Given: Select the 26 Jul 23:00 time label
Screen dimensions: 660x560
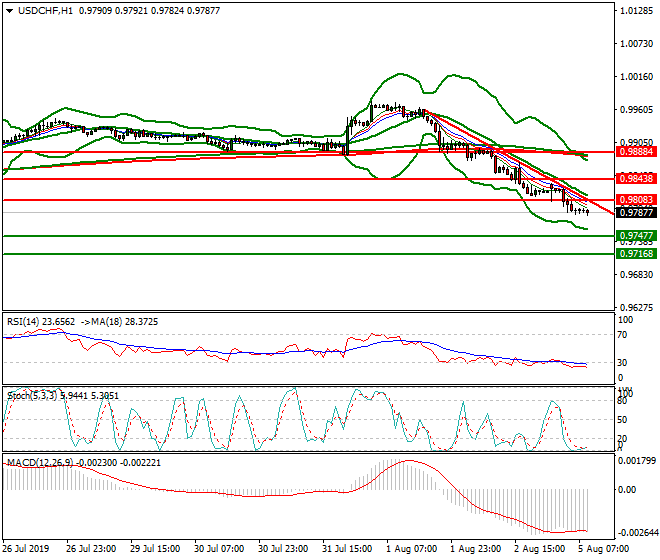Looking at the screenshot, I should tap(91, 549).
